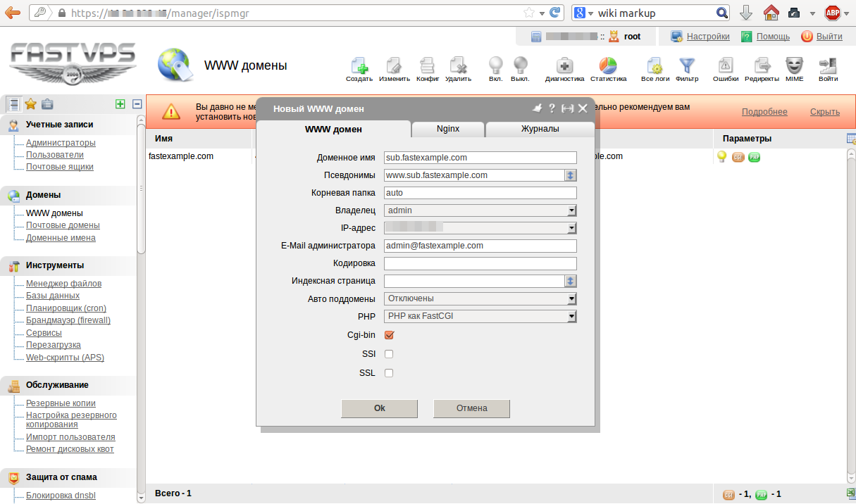Viewport: 856px width, 504px height.
Task: Click the help question mark in dialog header
Action: [552, 108]
